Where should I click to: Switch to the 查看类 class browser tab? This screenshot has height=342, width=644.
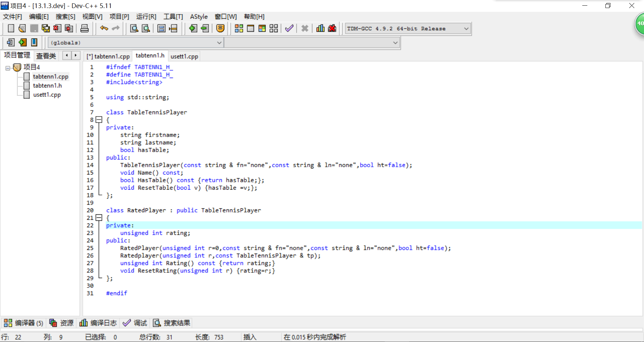tap(46, 56)
